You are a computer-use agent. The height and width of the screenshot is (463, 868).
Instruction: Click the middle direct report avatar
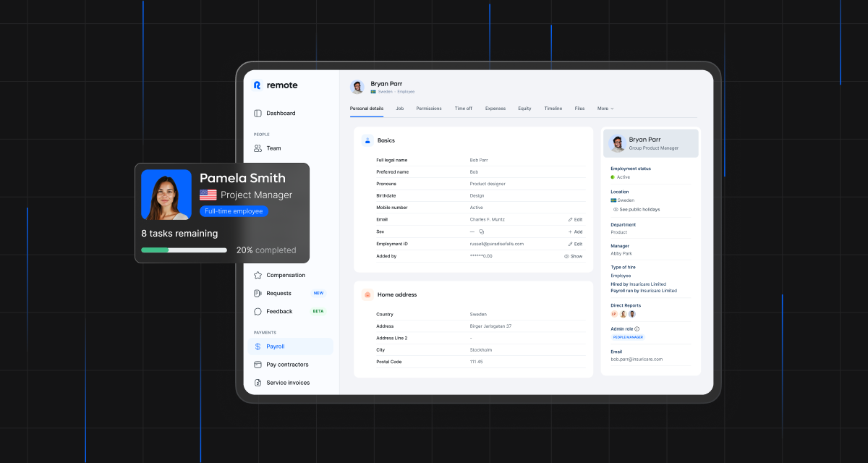[623, 314]
